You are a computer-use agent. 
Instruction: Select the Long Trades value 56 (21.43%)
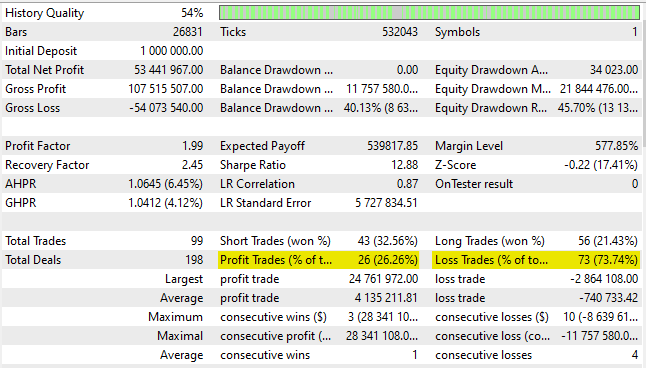608,240
